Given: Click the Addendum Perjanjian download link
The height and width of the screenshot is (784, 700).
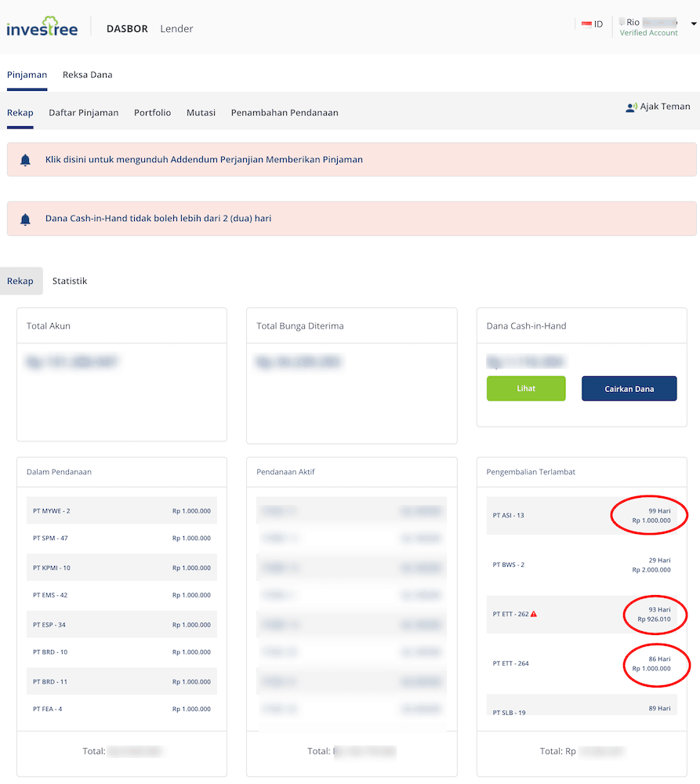Looking at the screenshot, I should (x=204, y=160).
